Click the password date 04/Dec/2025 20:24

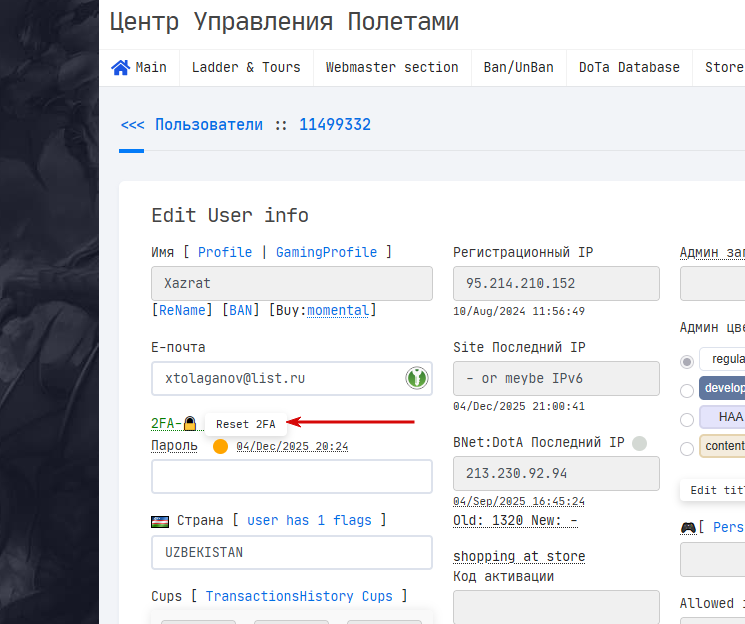point(292,446)
